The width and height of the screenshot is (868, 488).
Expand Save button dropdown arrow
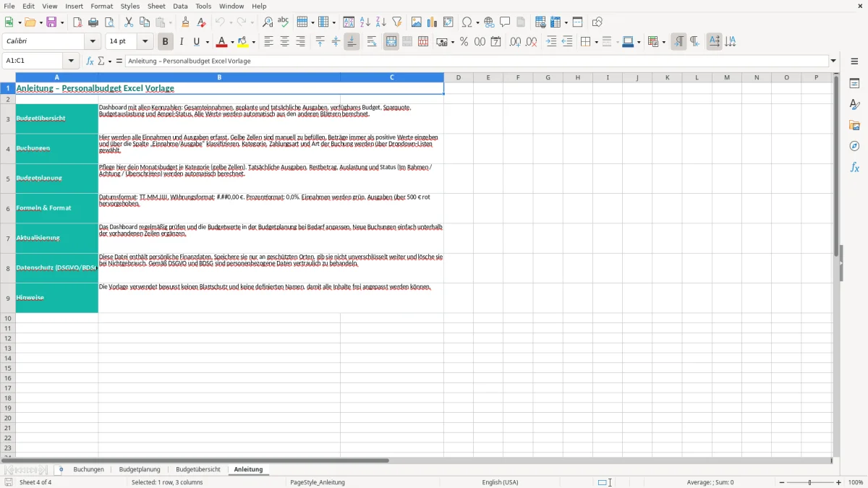coord(62,23)
